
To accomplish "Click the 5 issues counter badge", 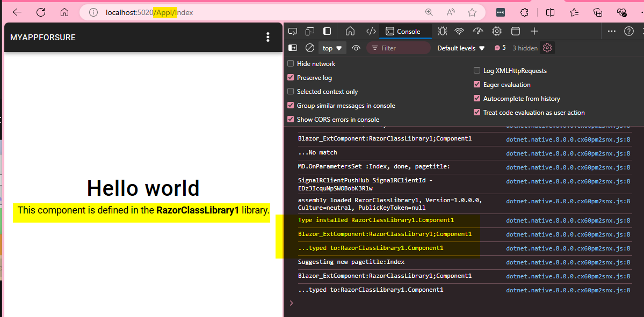I will (500, 48).
